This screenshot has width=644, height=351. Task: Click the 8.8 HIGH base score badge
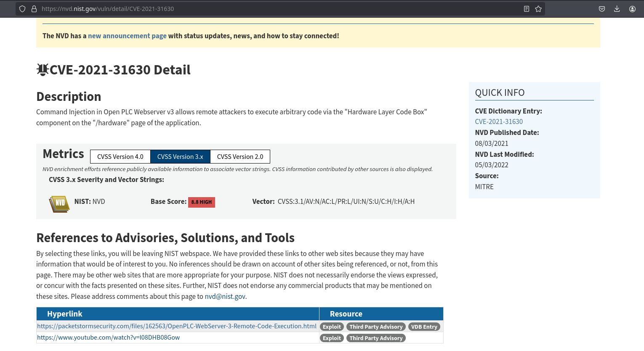202,202
